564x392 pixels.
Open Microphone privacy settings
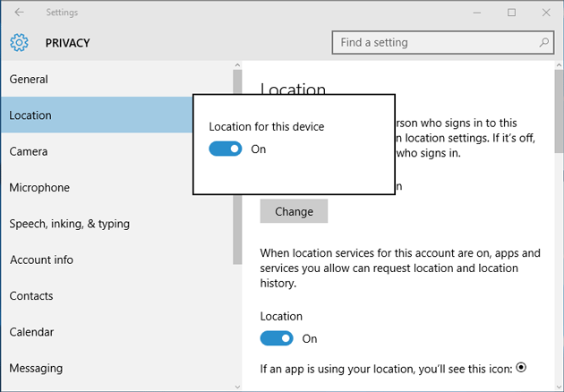coord(39,188)
